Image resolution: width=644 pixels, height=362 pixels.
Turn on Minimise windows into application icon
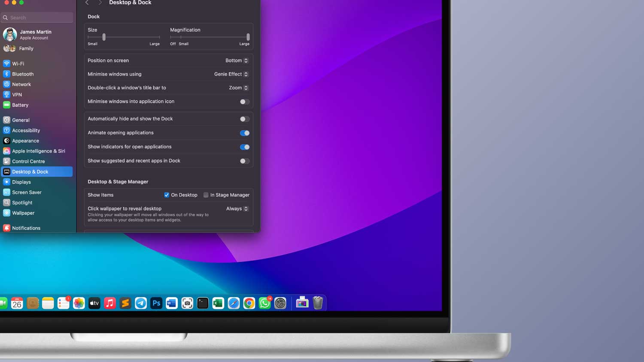click(x=245, y=102)
